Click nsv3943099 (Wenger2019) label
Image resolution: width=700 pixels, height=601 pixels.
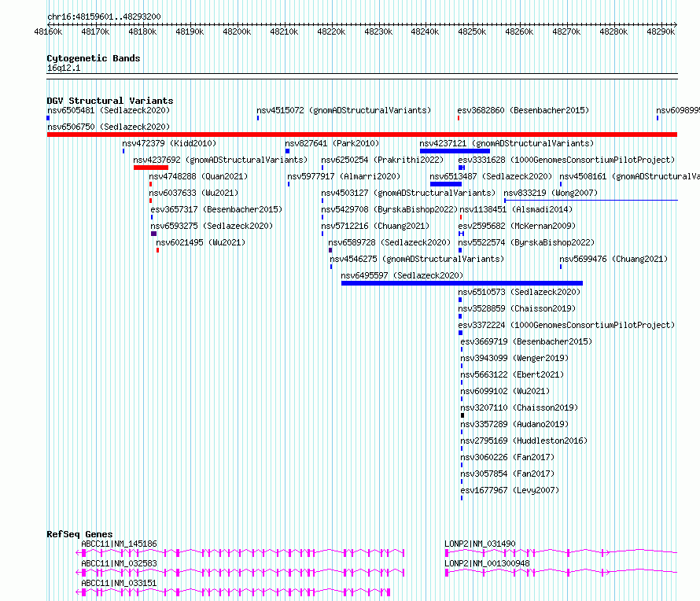[x=514, y=358]
